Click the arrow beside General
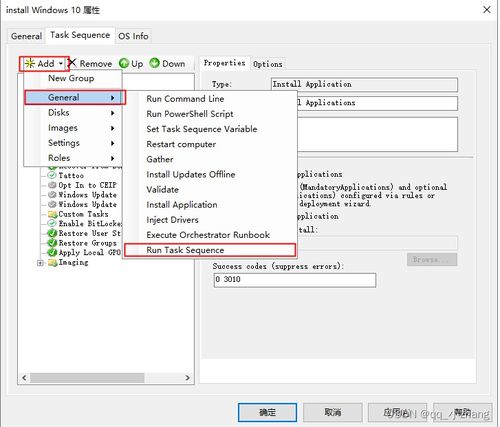500x427 pixels. pyautogui.click(x=113, y=98)
